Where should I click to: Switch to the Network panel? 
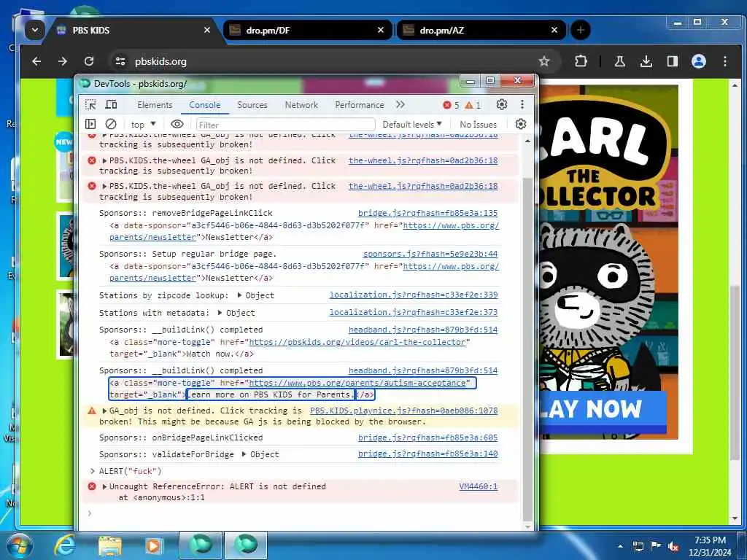pos(301,105)
